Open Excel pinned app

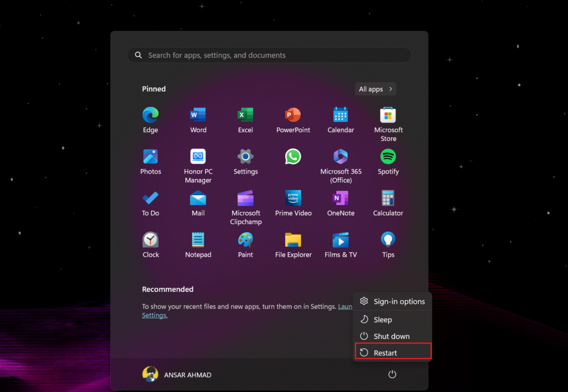click(x=245, y=115)
